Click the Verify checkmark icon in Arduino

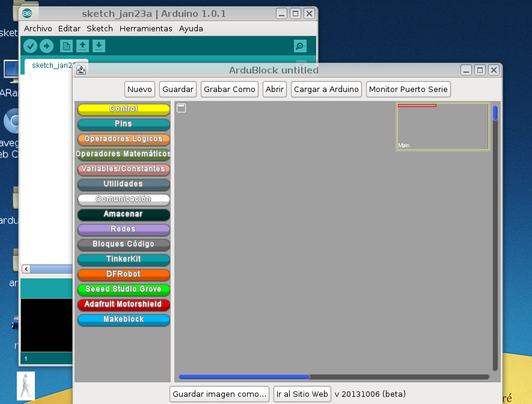click(x=30, y=46)
